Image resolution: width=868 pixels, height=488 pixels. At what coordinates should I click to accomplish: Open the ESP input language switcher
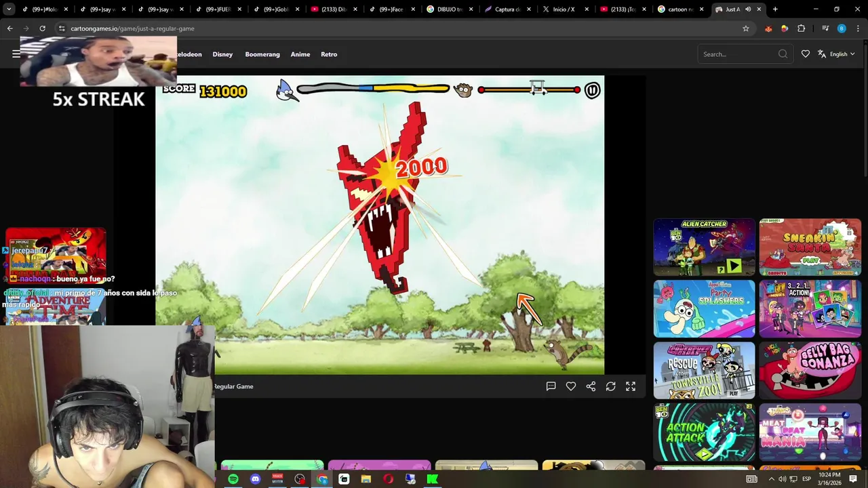[807, 479]
